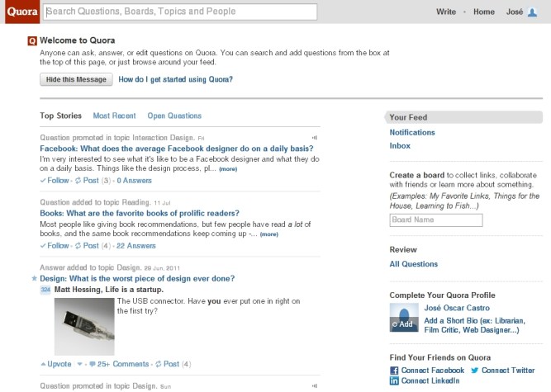The image size is (551, 392).
Task: Click the Board Name input field
Action: (x=435, y=220)
